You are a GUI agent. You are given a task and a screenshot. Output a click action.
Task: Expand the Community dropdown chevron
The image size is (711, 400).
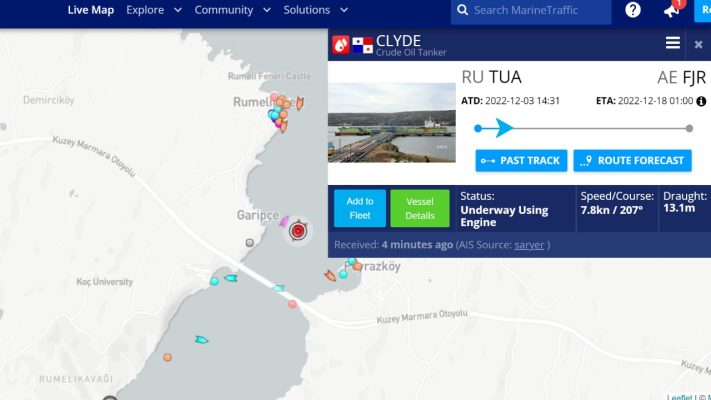(267, 10)
